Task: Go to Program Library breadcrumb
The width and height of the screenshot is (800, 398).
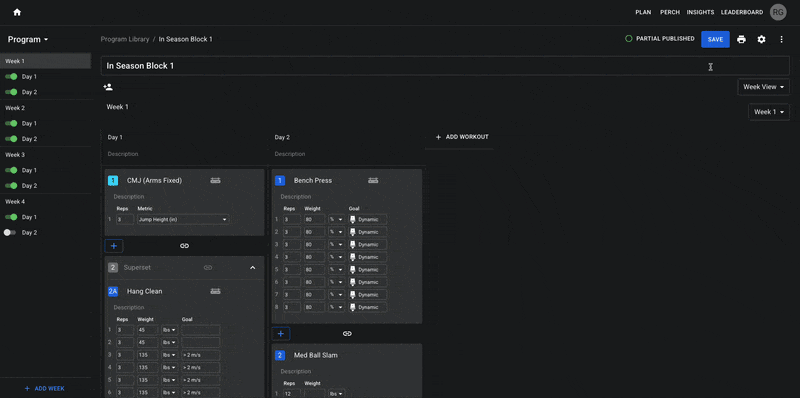Action: (x=125, y=39)
